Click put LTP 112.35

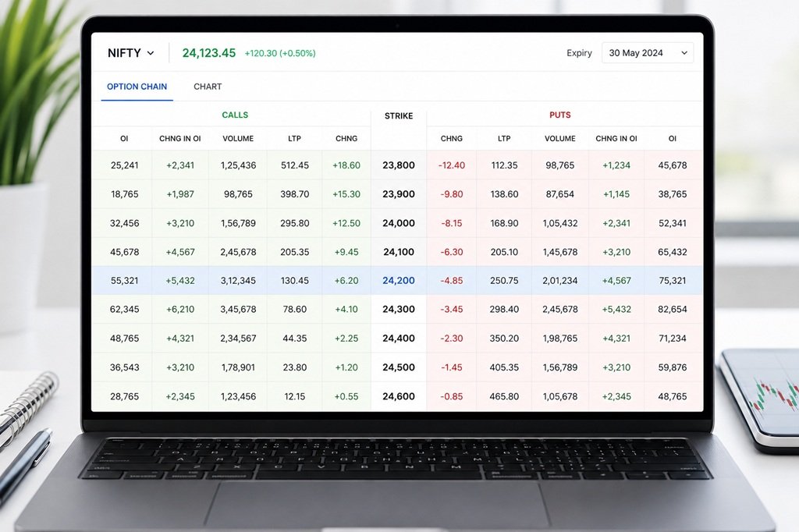tap(504, 165)
